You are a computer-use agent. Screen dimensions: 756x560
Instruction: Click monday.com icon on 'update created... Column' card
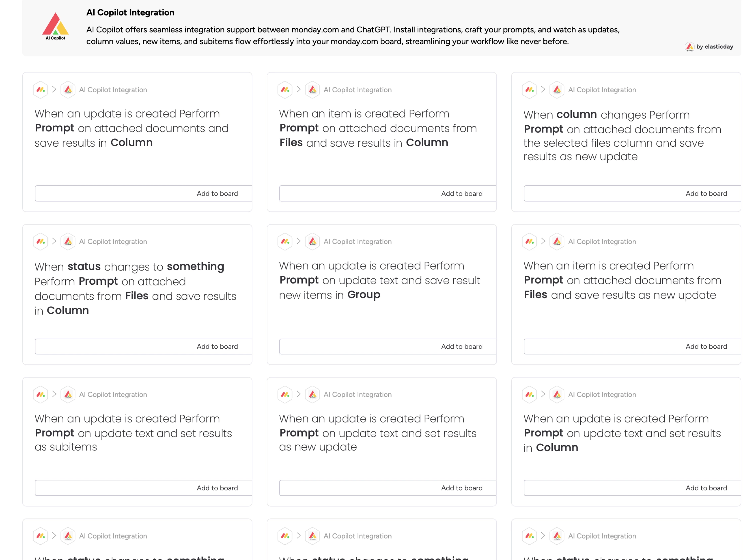(41, 90)
